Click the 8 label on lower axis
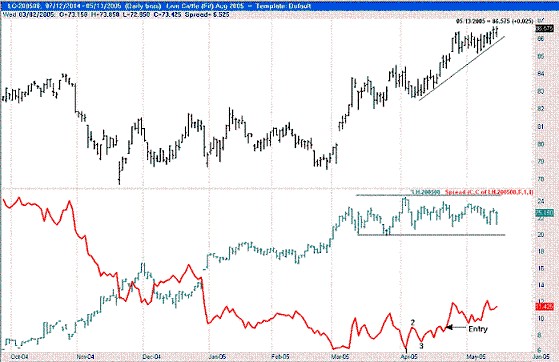559x362 pixels. point(540,335)
